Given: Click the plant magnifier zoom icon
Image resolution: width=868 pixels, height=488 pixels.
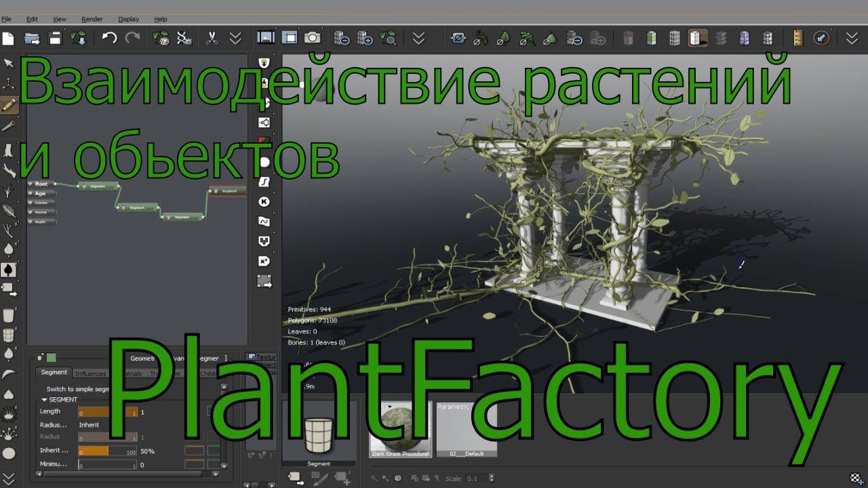Looking at the screenshot, I should [x=389, y=38].
